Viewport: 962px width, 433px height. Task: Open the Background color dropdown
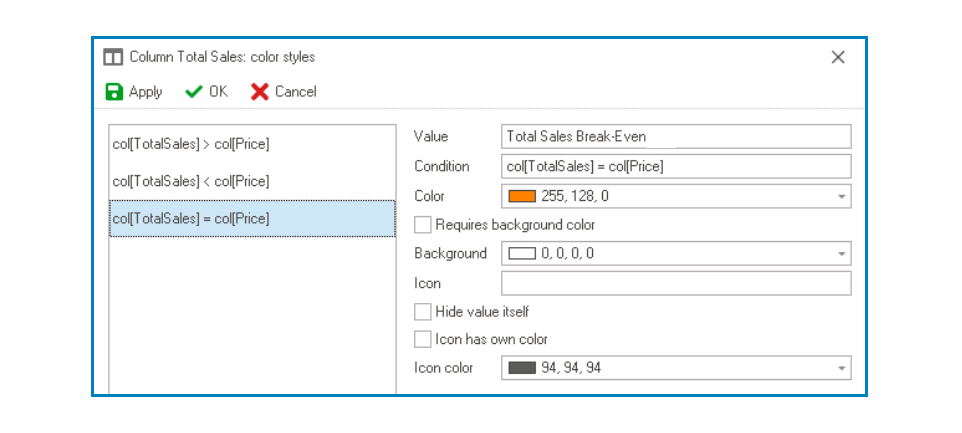pyautogui.click(x=842, y=254)
